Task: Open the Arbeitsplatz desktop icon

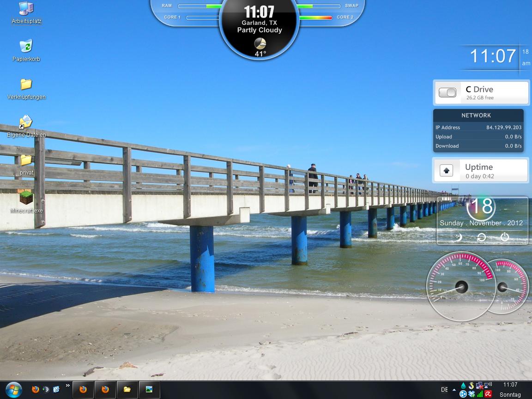Action: (26, 9)
